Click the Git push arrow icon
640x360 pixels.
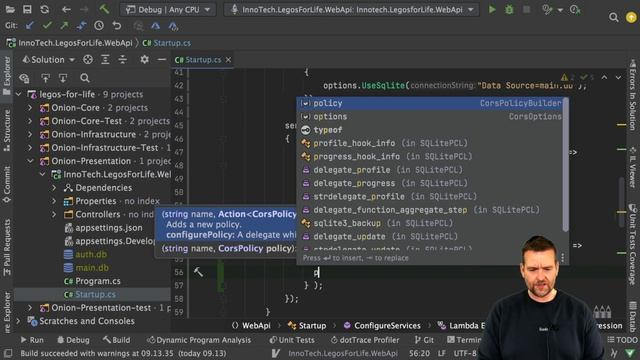coord(64,26)
